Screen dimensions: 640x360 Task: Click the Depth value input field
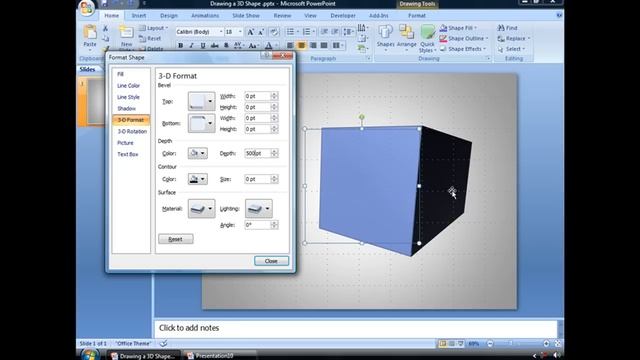click(x=258, y=153)
